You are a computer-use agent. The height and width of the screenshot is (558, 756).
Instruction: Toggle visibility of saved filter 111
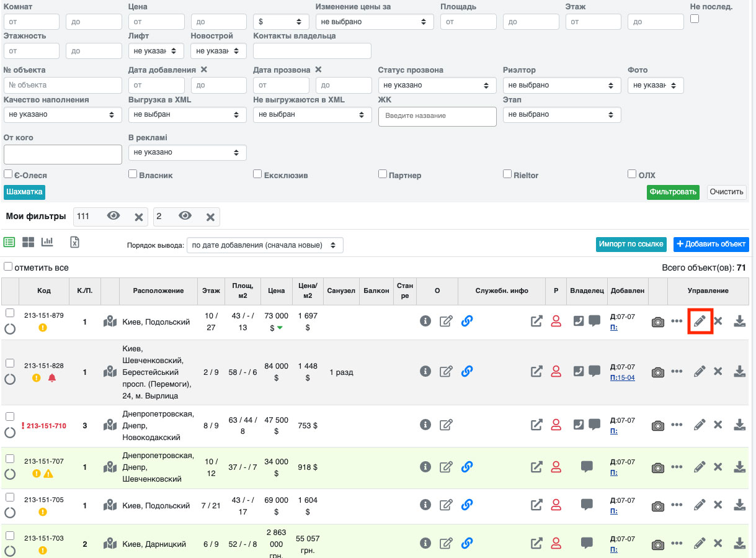pos(113,216)
